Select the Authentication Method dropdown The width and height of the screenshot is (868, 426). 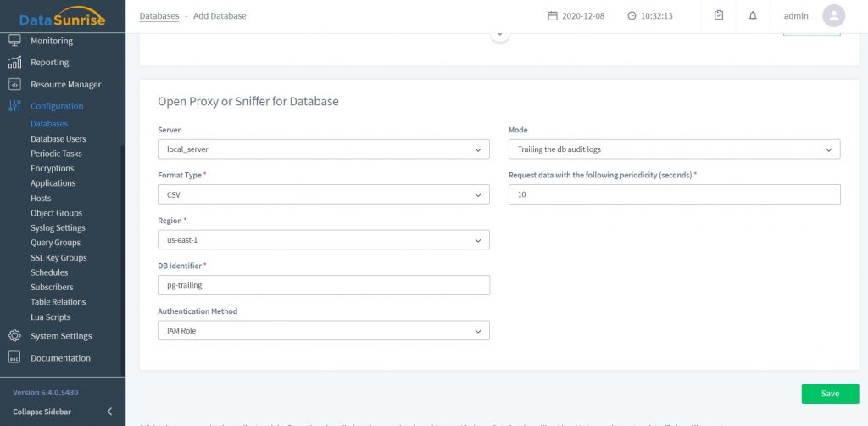[323, 330]
